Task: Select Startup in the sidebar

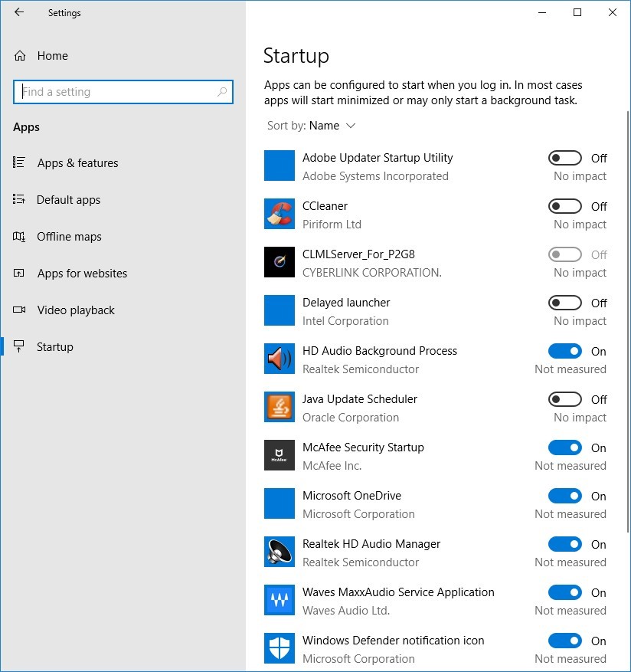Action: [x=123, y=346]
